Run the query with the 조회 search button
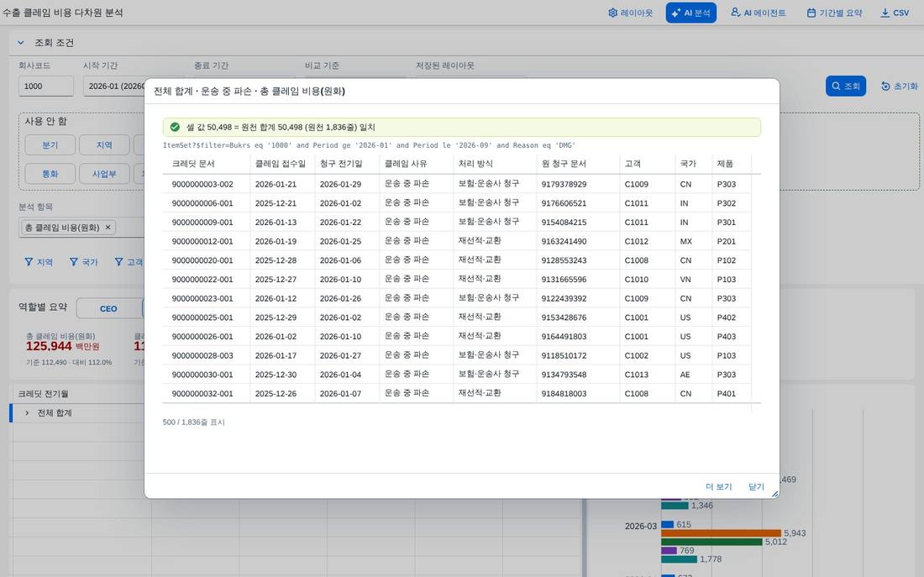Viewport: 924px width, 577px height. 846,86
